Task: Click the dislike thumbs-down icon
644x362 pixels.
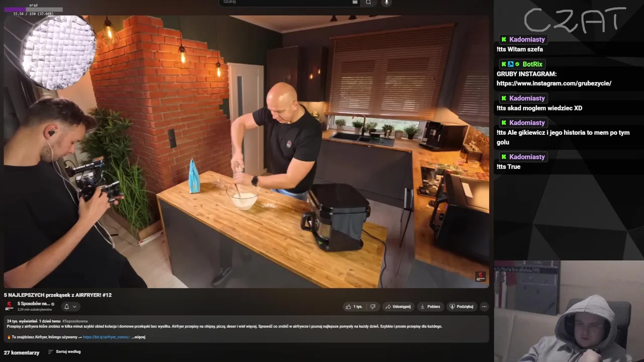Action: [373, 307]
